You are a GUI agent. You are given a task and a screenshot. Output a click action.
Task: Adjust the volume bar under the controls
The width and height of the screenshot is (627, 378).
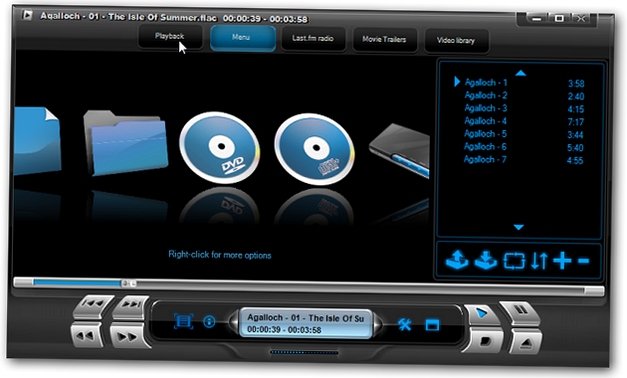304,352
